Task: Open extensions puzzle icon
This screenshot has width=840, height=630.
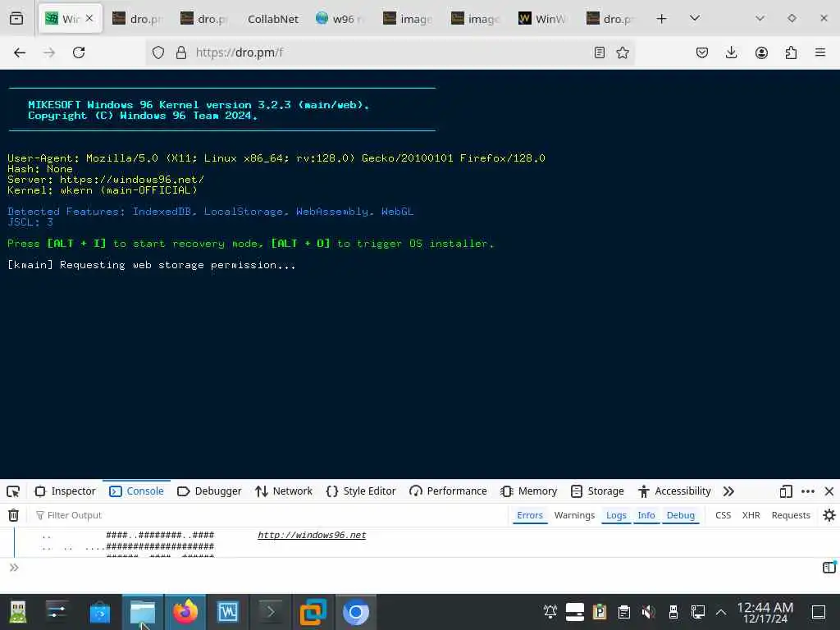Action: click(791, 52)
